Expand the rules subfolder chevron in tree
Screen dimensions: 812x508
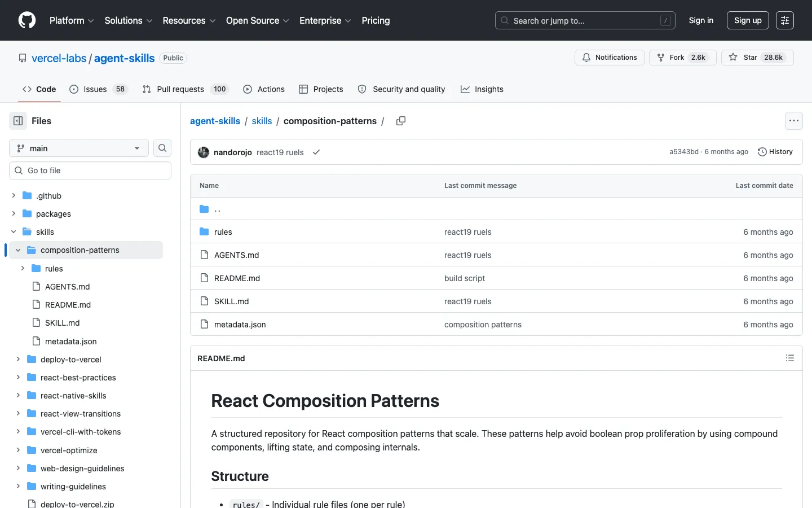pyautogui.click(x=23, y=269)
